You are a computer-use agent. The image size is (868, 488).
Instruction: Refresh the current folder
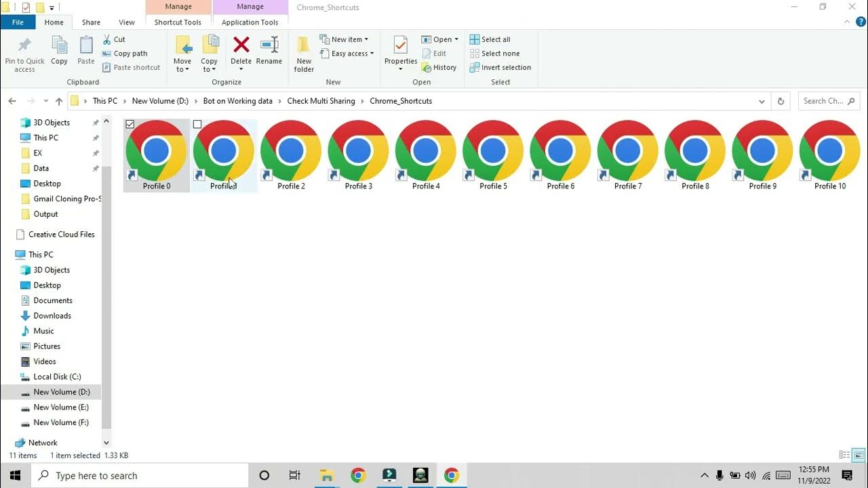[781, 101]
